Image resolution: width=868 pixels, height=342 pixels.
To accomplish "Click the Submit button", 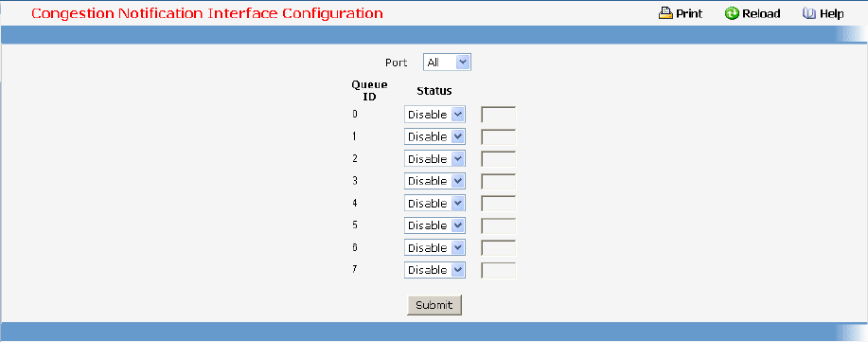I will point(434,305).
